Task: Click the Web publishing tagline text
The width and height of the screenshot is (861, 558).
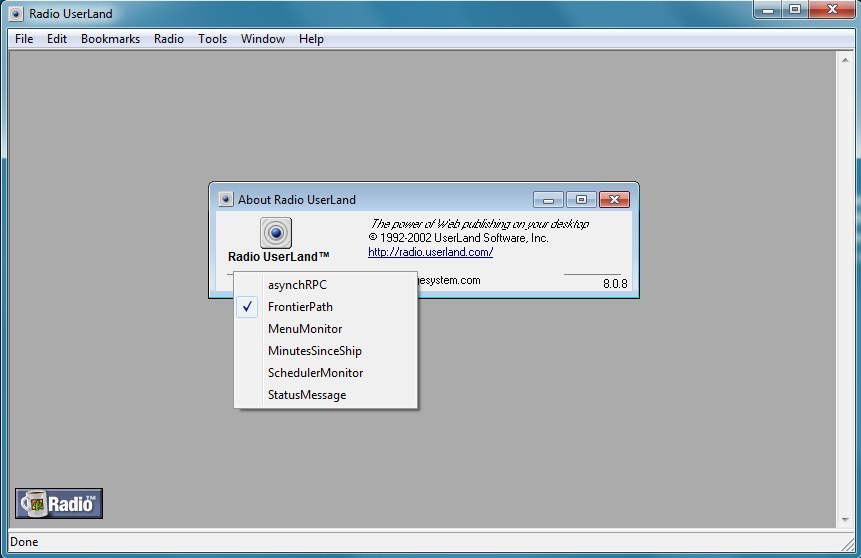Action: pyautogui.click(x=479, y=224)
